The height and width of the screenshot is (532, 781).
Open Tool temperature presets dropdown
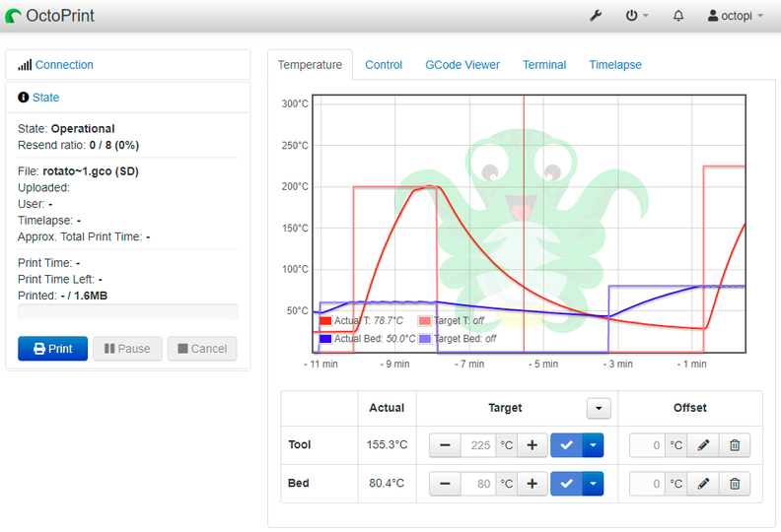pos(593,445)
